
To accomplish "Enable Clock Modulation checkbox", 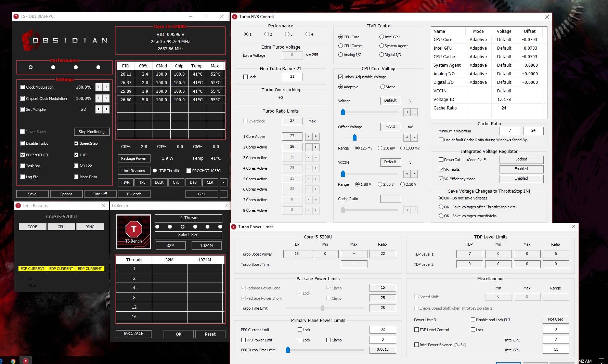I will pos(23,87).
